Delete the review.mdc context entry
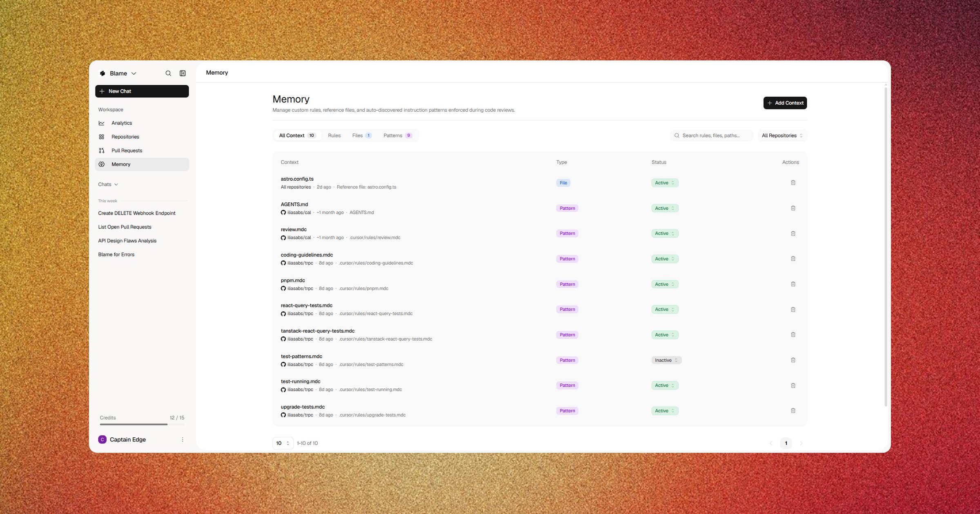980x514 pixels. tap(793, 233)
